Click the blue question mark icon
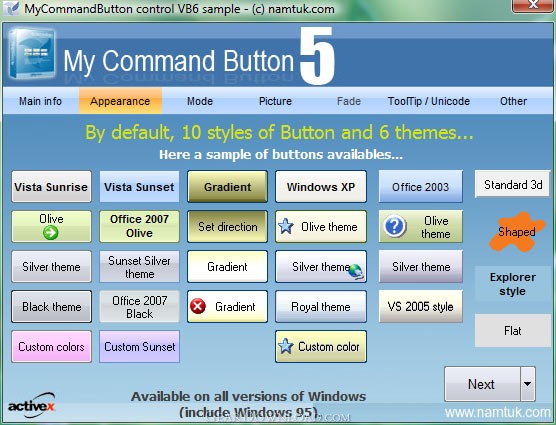The width and height of the screenshot is (556, 425). tap(395, 226)
